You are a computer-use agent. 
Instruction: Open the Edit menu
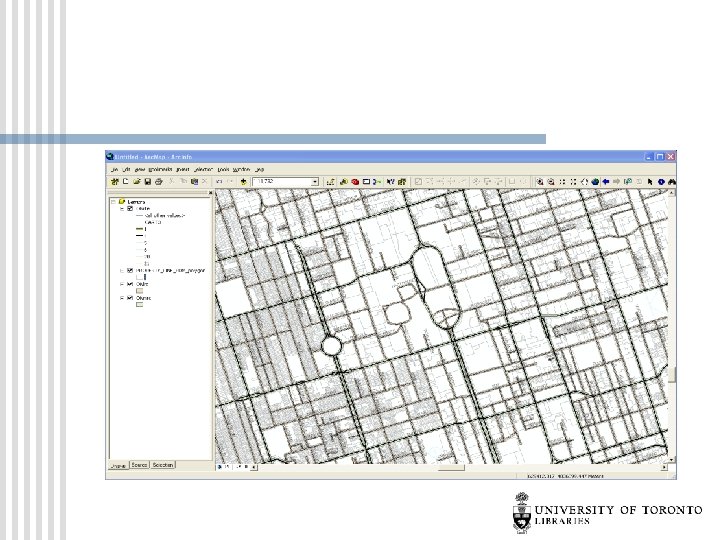(126, 169)
